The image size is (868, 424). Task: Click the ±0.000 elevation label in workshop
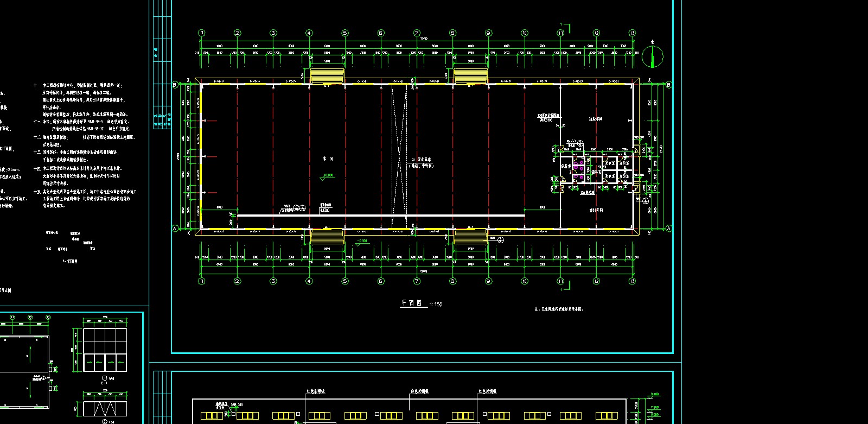tap(328, 175)
